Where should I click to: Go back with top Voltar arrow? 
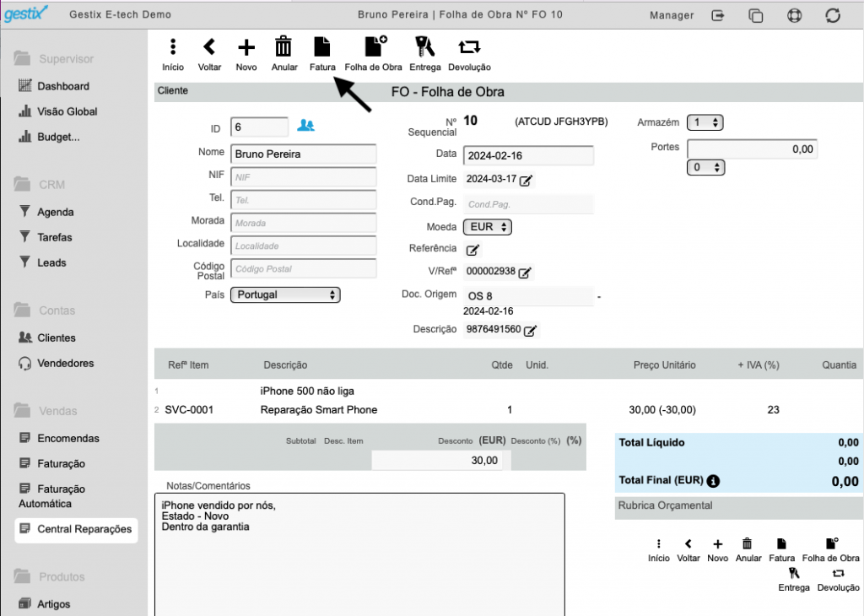209,47
